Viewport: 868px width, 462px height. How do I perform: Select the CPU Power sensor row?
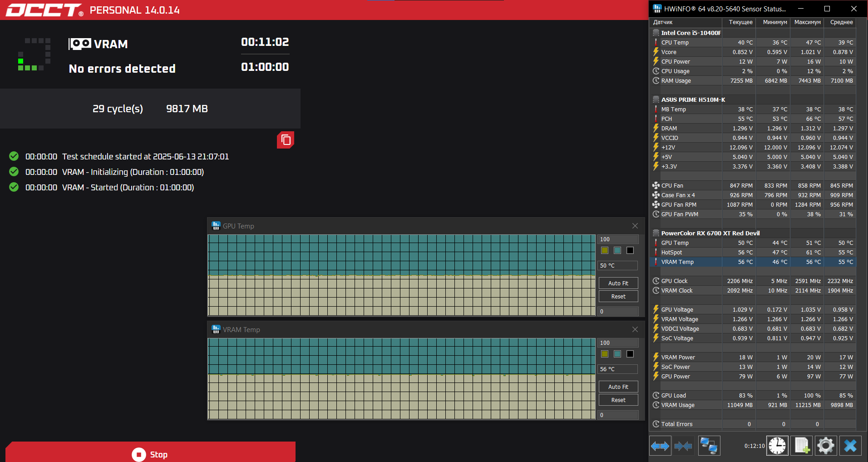click(x=753, y=61)
